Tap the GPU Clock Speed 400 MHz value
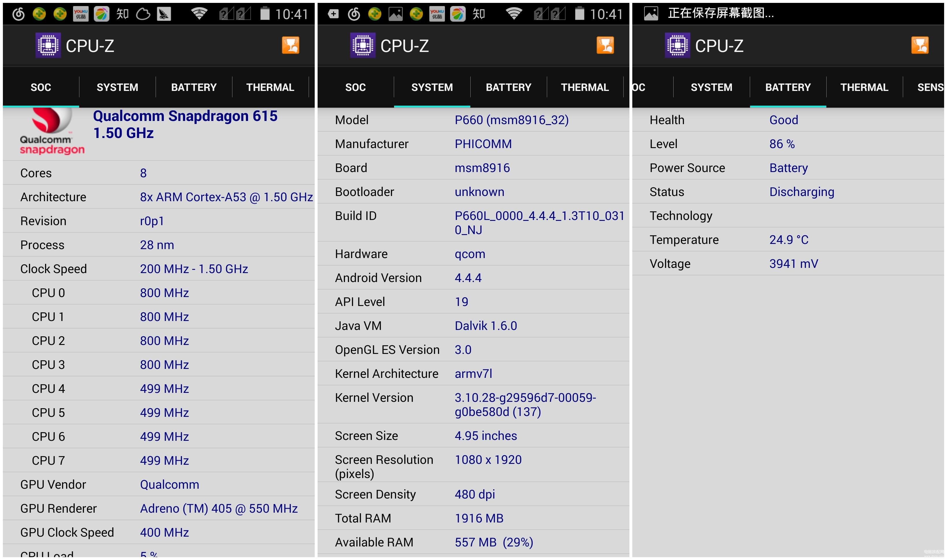 [164, 532]
